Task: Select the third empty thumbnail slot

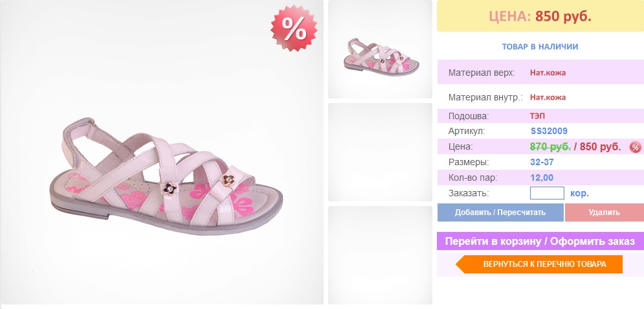Action: pyautogui.click(x=380, y=255)
